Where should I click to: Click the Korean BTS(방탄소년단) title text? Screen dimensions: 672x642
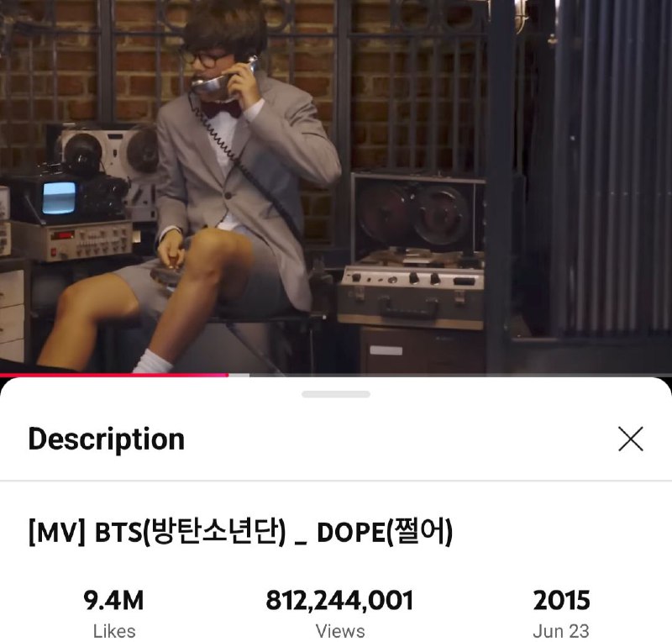click(x=190, y=532)
